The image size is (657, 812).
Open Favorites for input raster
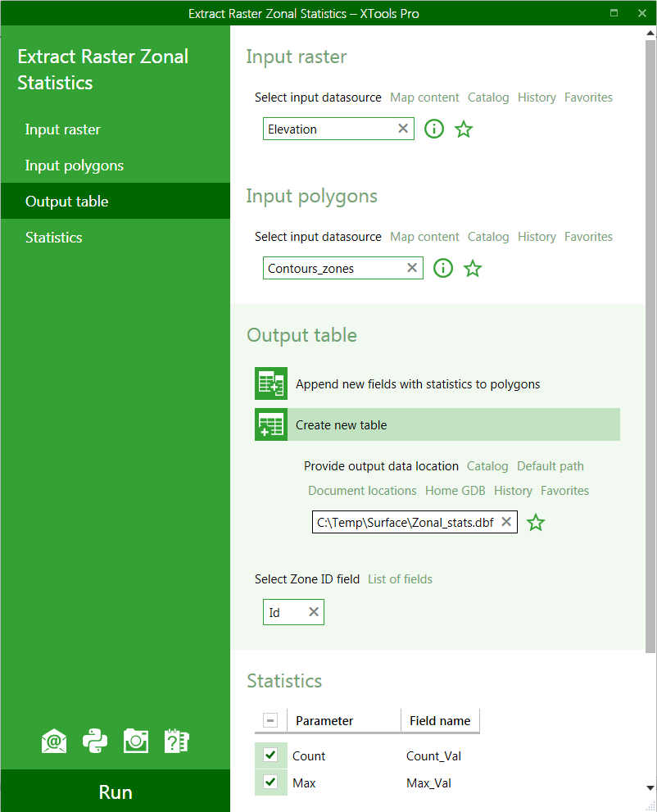pos(589,98)
